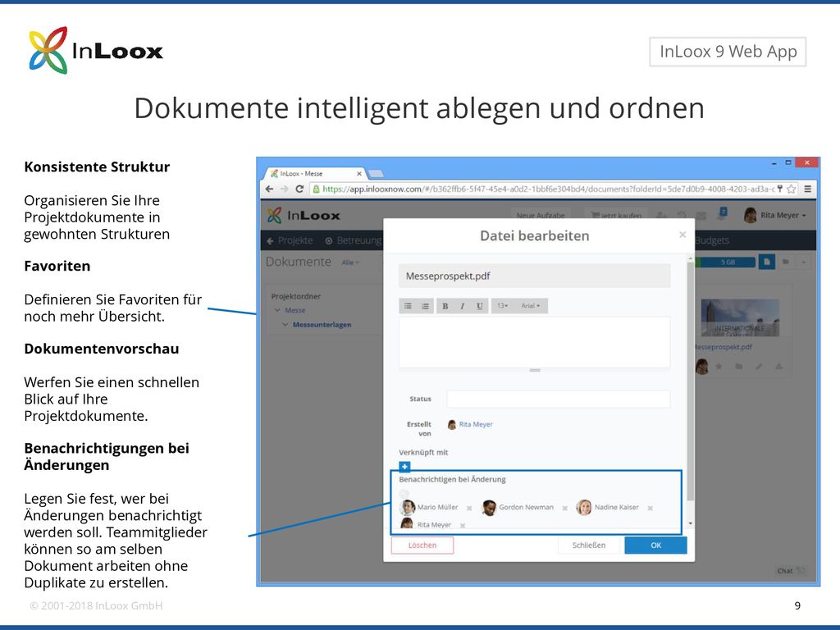Open the Rita Meyer user menu
This screenshot has width=840, height=630.
[775, 215]
